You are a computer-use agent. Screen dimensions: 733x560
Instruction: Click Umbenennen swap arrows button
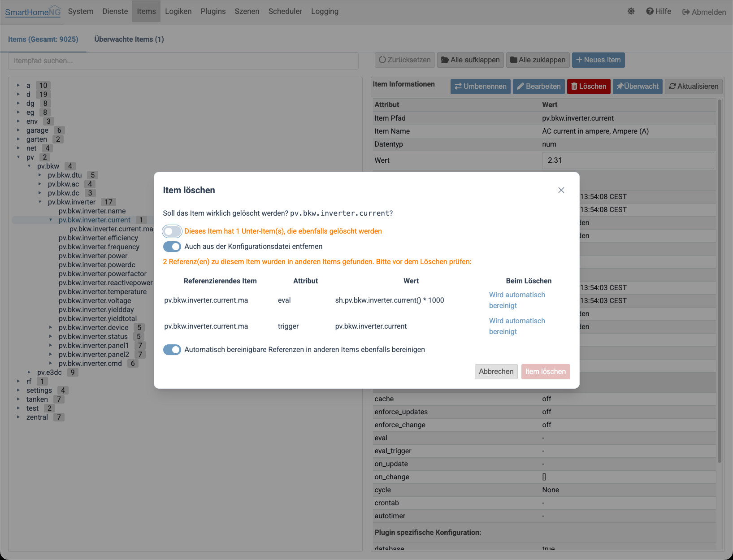click(480, 86)
